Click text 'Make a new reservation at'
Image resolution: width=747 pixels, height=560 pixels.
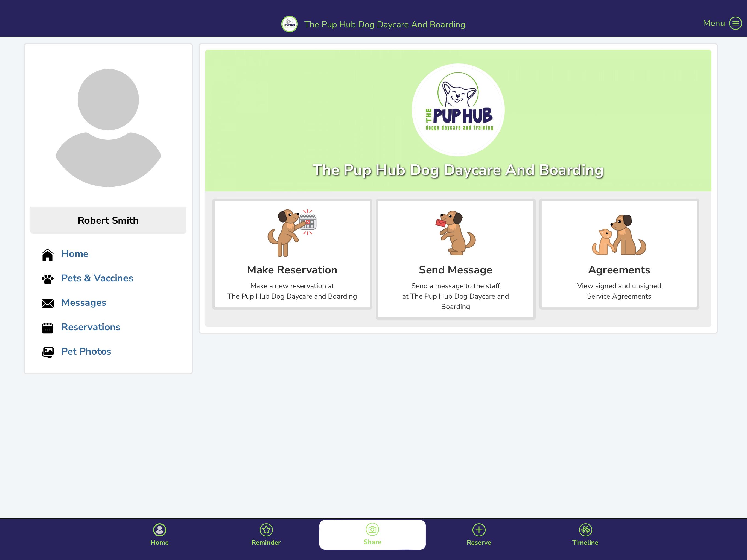[x=292, y=286]
